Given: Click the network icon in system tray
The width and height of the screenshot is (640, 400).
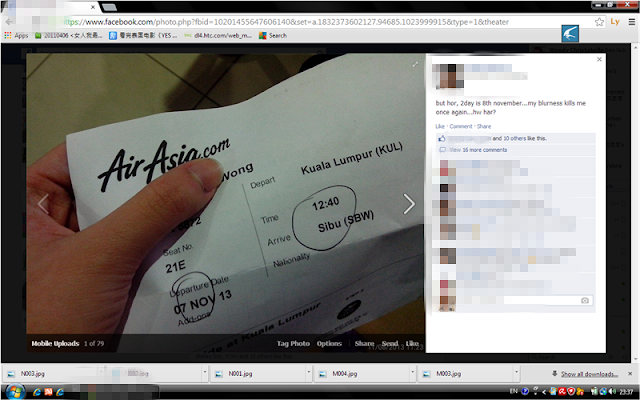Looking at the screenshot, I should point(603,391).
